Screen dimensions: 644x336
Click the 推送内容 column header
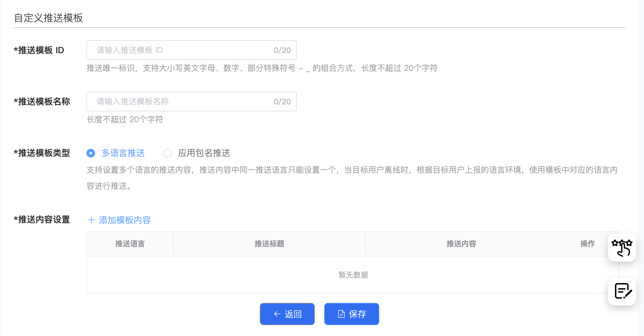[461, 244]
